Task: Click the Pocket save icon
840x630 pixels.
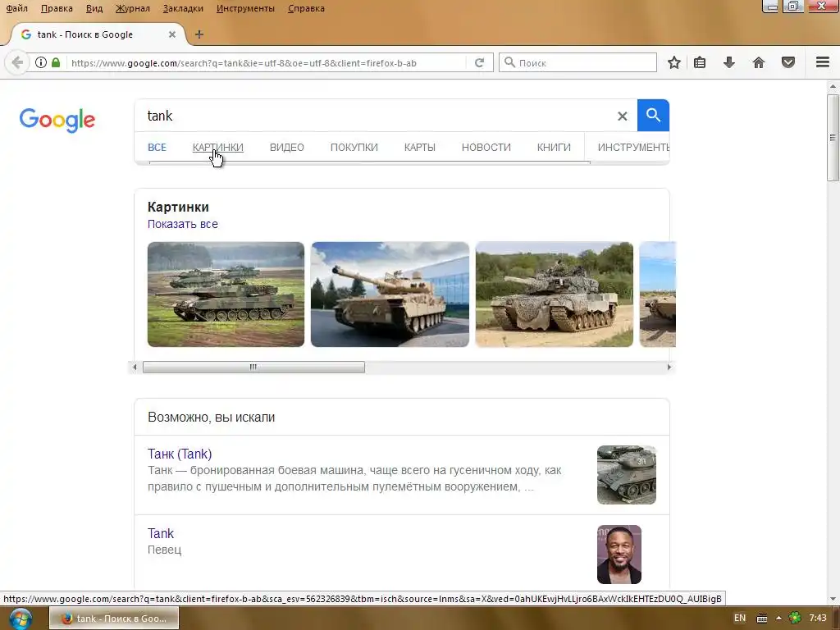Action: pos(788,62)
